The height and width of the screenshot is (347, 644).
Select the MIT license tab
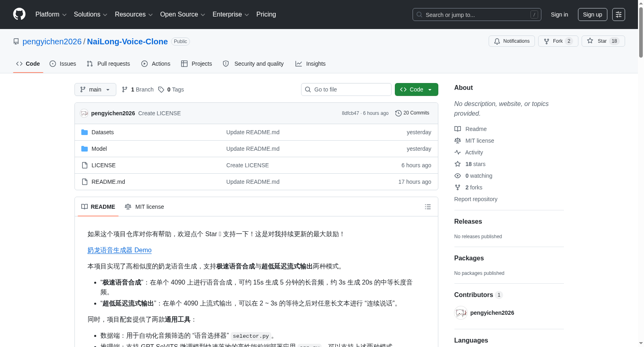pyautogui.click(x=144, y=207)
